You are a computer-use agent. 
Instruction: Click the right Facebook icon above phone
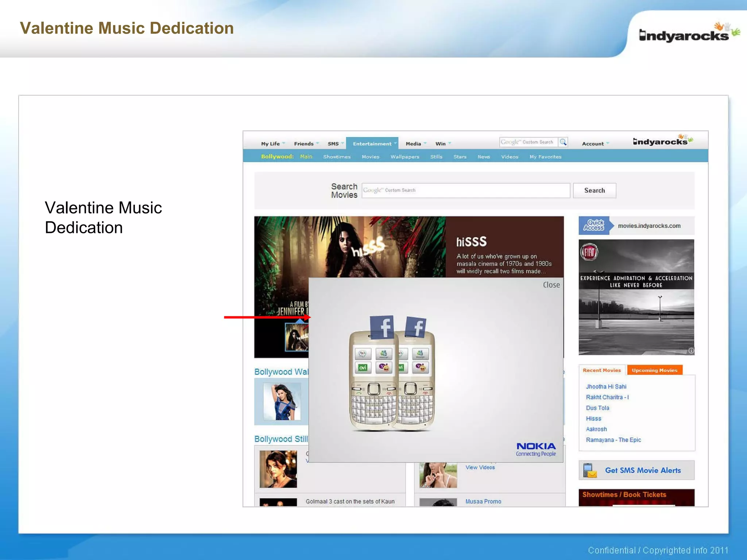pos(416,327)
